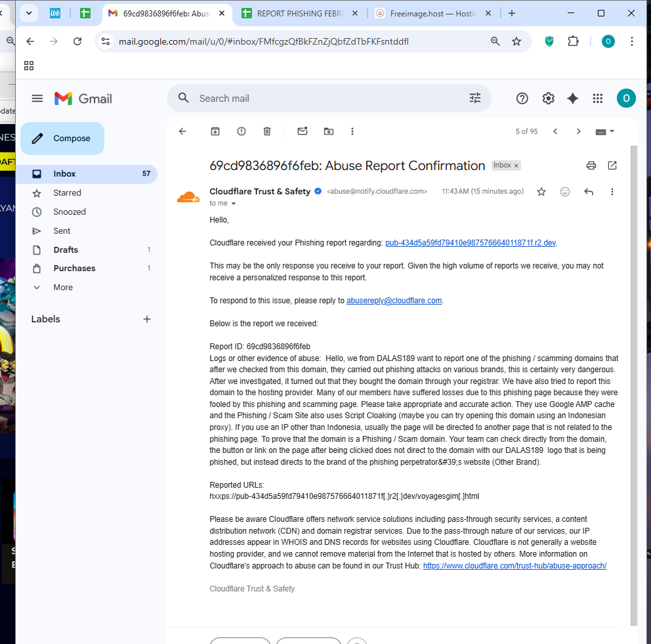Open Gmail main menu hamburger icon
Screen dimensions: 651x644
pos(37,98)
